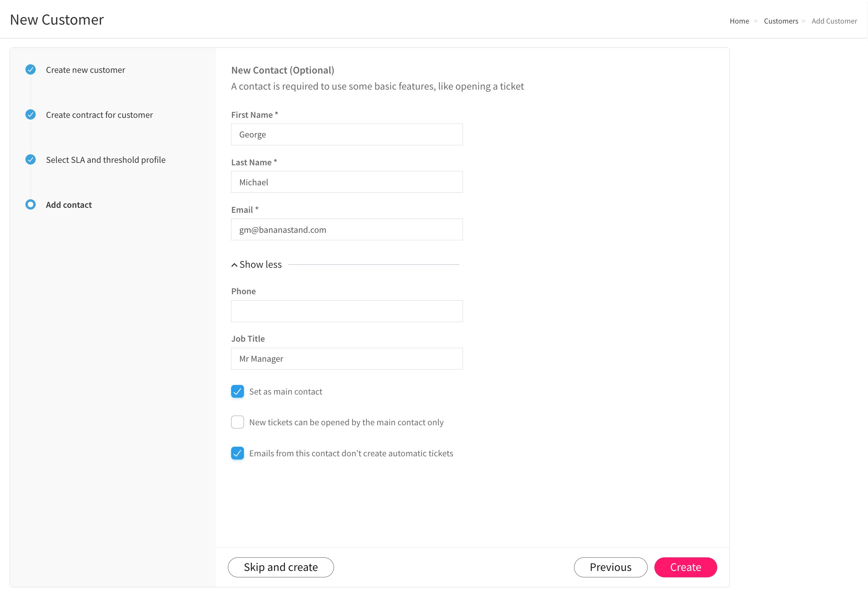Click the empty Phone input field
The image size is (868, 597).
pyautogui.click(x=347, y=311)
